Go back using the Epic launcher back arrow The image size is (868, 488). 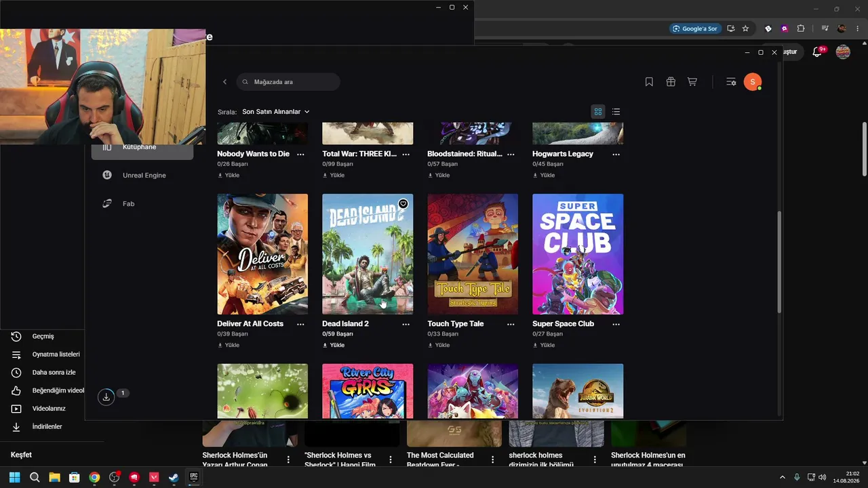225,82
